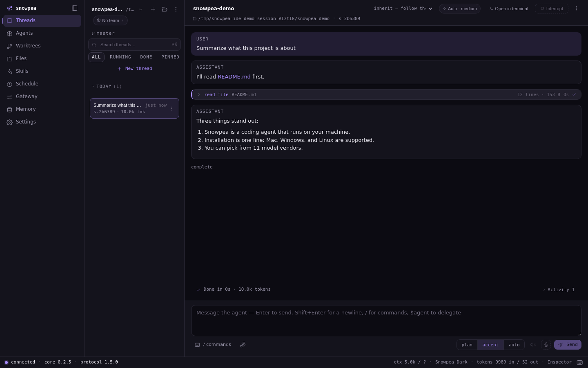The image size is (588, 368).
Task: Open project options kebab menu
Action: (176, 9)
